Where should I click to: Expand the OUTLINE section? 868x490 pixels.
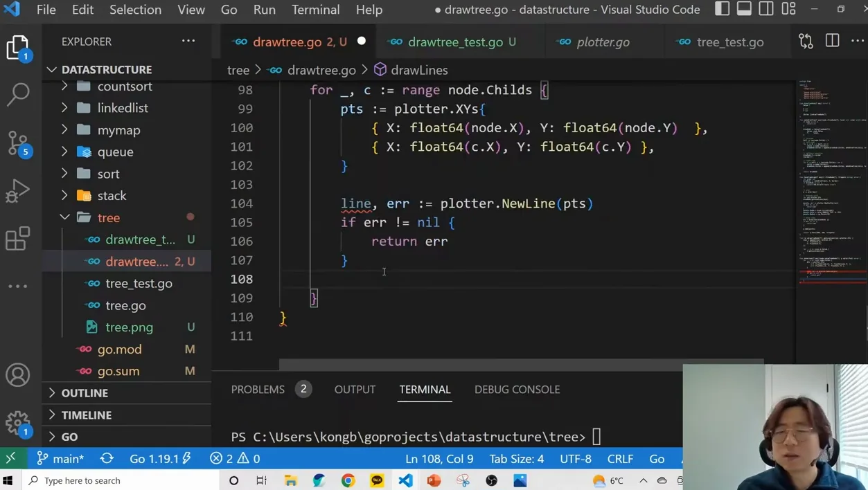127,393
